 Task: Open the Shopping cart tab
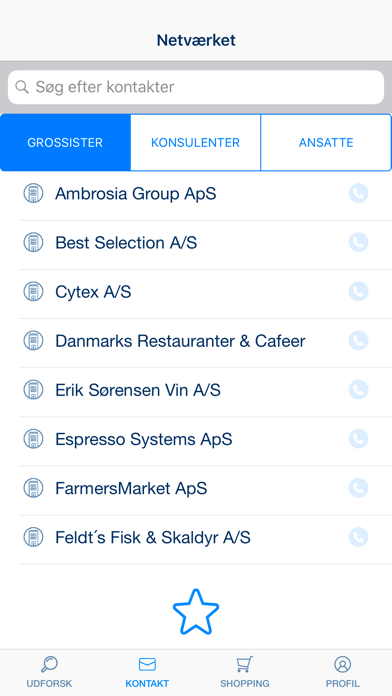tap(245, 672)
